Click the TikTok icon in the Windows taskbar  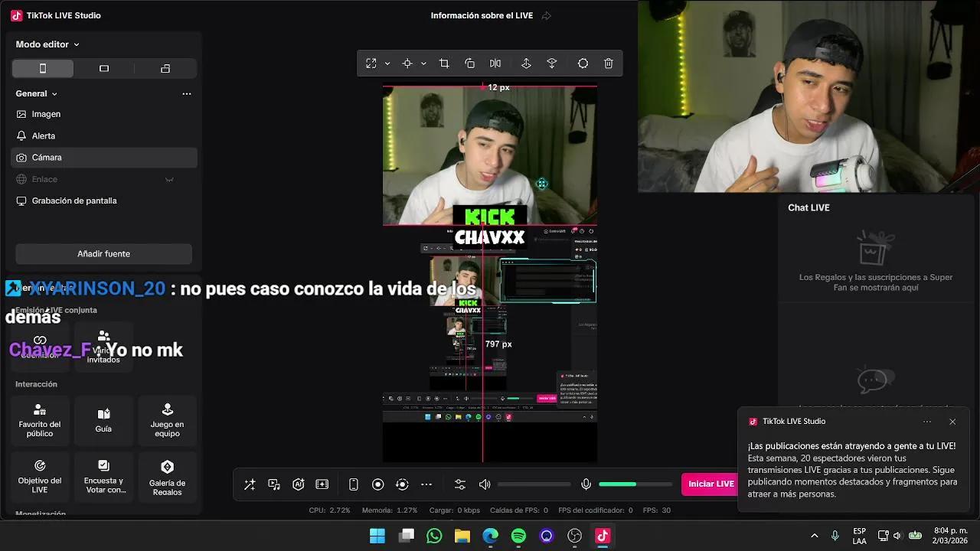[603, 536]
